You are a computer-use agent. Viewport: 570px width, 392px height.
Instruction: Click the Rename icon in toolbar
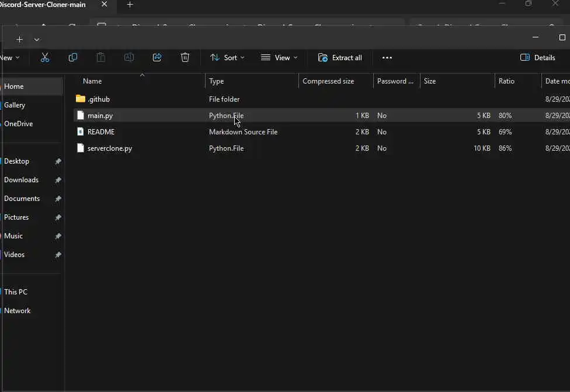click(129, 57)
